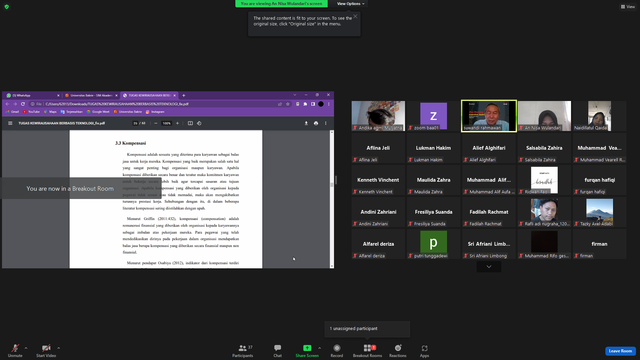Screen dimensions: 640x360
Task: Print the PDF document
Action: coord(316,123)
